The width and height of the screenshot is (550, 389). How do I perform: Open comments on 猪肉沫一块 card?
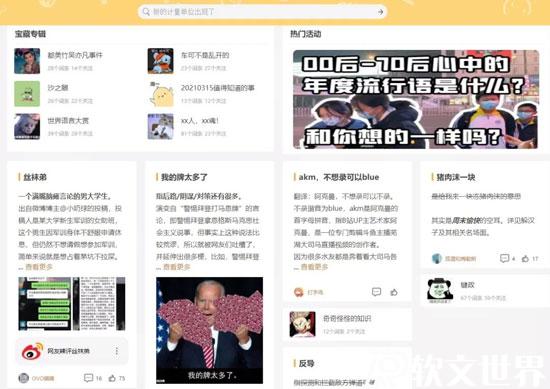[x=504, y=259]
